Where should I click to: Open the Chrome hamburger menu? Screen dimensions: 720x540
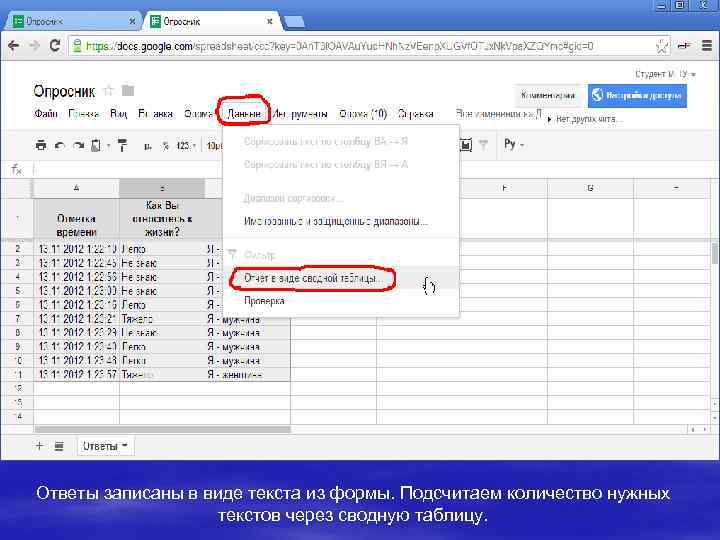pos(707,45)
